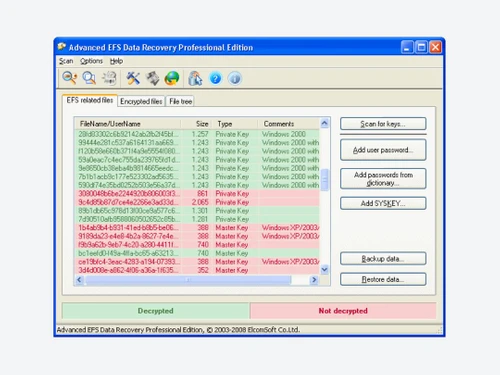Close the Advanced EFS Data Recovery window
The height and width of the screenshot is (375, 500).
coord(435,47)
